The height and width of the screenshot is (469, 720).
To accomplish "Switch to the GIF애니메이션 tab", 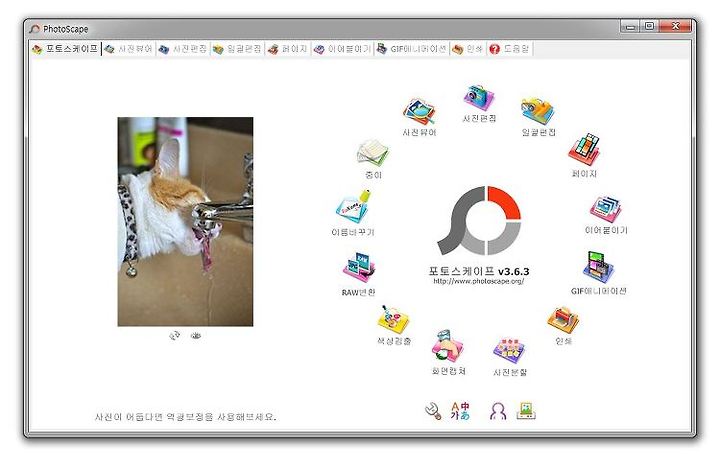I will [x=412, y=49].
